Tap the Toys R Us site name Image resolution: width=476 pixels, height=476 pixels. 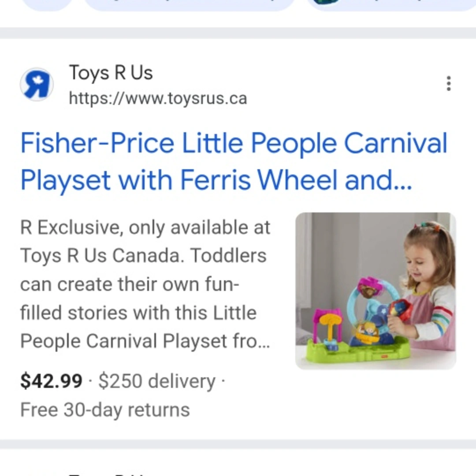tap(111, 73)
